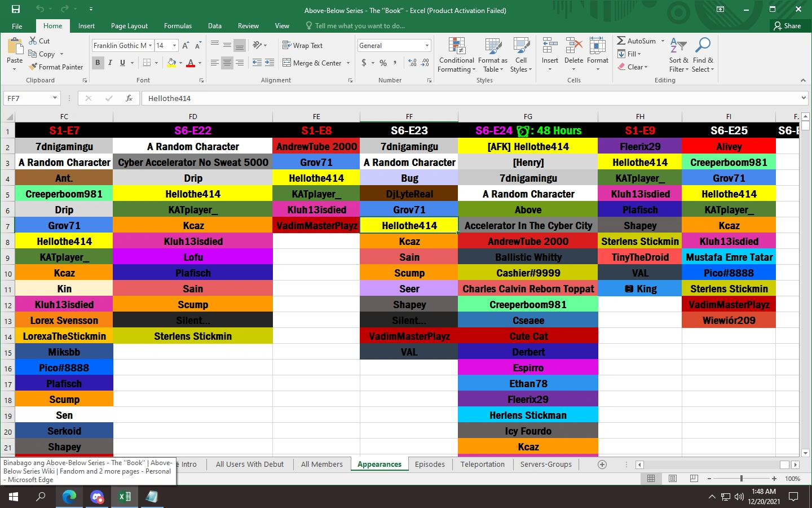This screenshot has width=812, height=508.
Task: Click the Insert Function fx icon
Action: (x=129, y=98)
